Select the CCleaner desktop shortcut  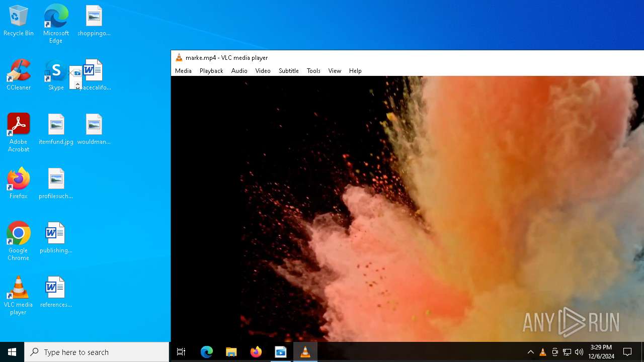click(x=19, y=75)
